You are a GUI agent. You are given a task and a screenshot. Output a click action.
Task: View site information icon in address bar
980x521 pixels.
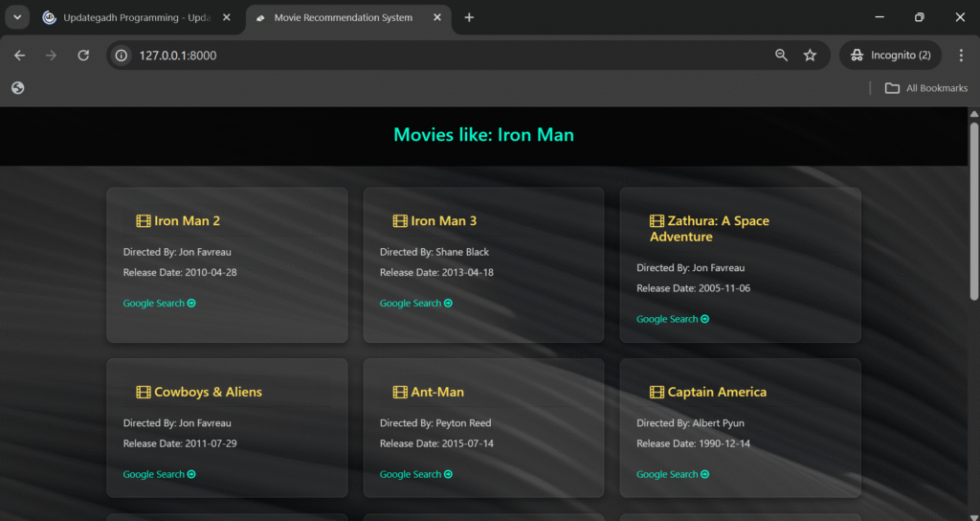pos(122,56)
